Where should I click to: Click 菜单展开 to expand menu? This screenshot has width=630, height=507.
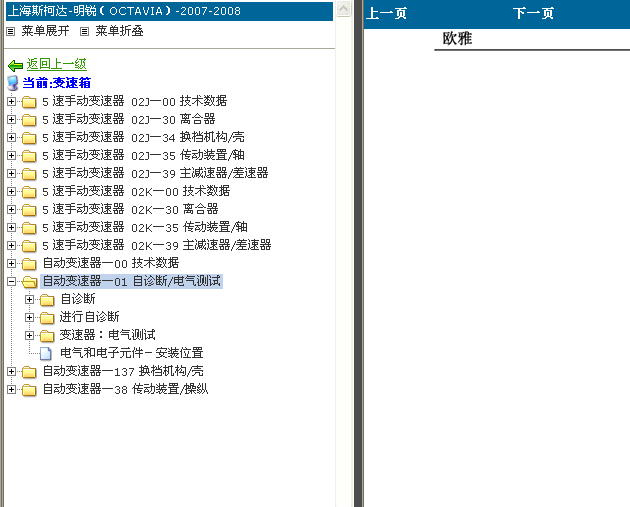click(45, 31)
